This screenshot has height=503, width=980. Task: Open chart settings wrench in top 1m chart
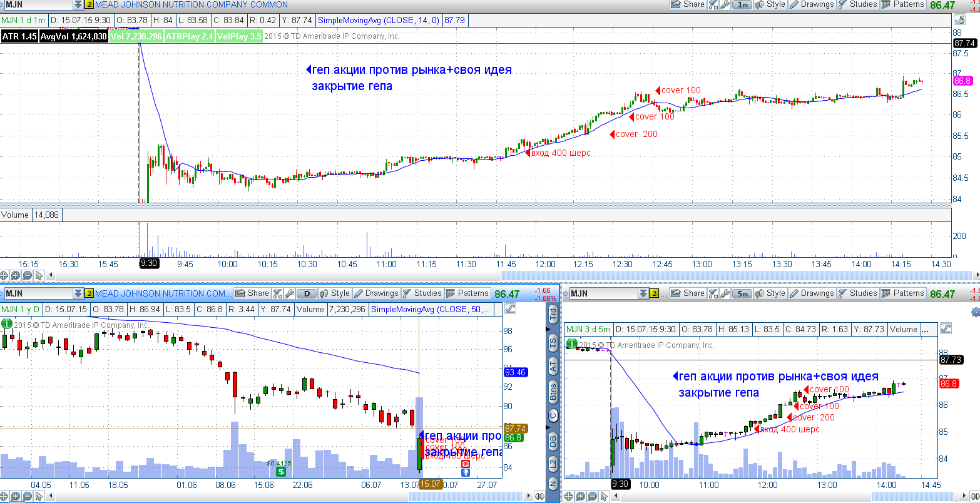coord(725,4)
